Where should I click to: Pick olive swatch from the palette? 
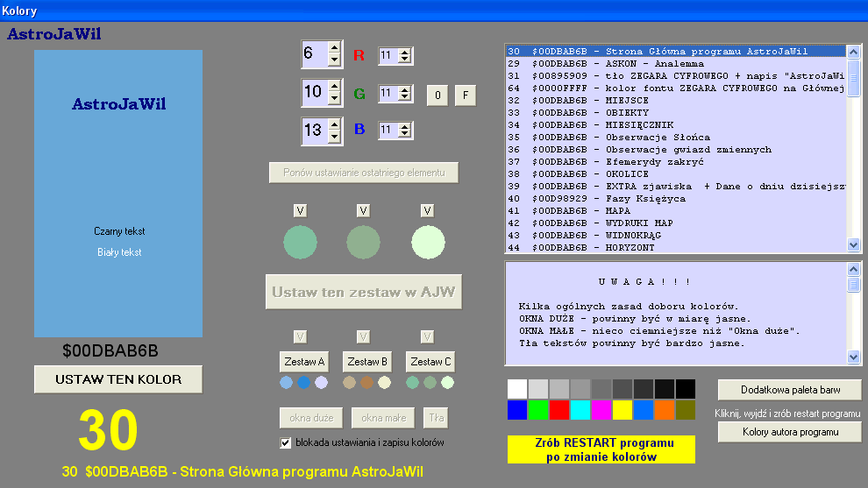click(x=686, y=410)
